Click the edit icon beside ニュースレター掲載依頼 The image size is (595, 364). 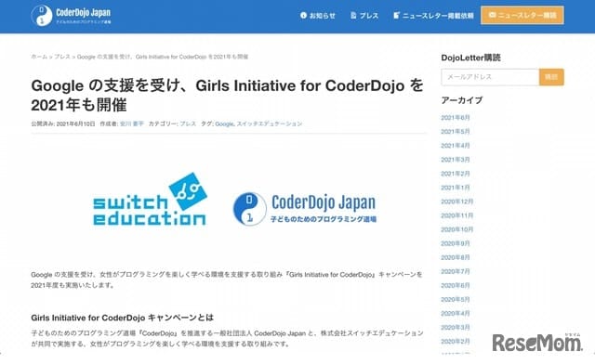click(x=397, y=15)
